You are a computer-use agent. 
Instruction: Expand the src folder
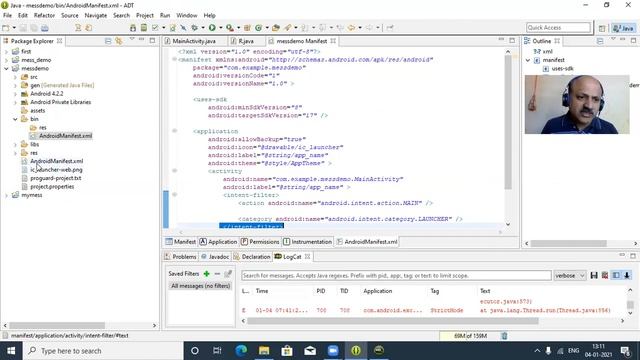(x=16, y=77)
